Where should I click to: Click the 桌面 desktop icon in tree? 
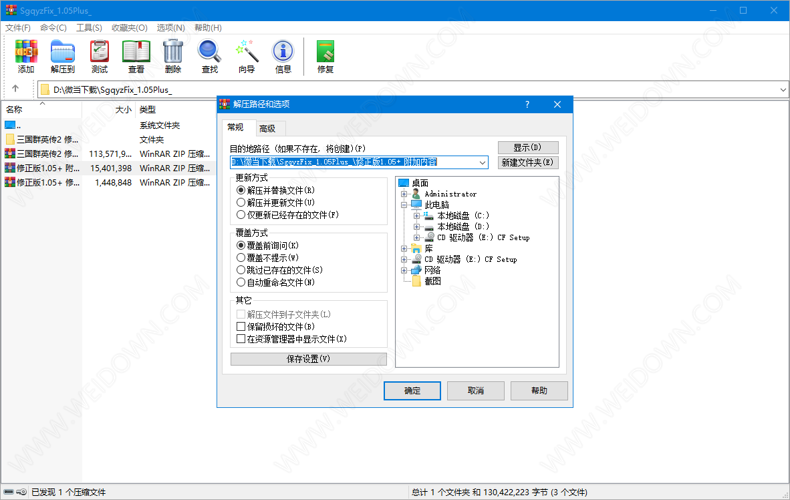coord(404,183)
